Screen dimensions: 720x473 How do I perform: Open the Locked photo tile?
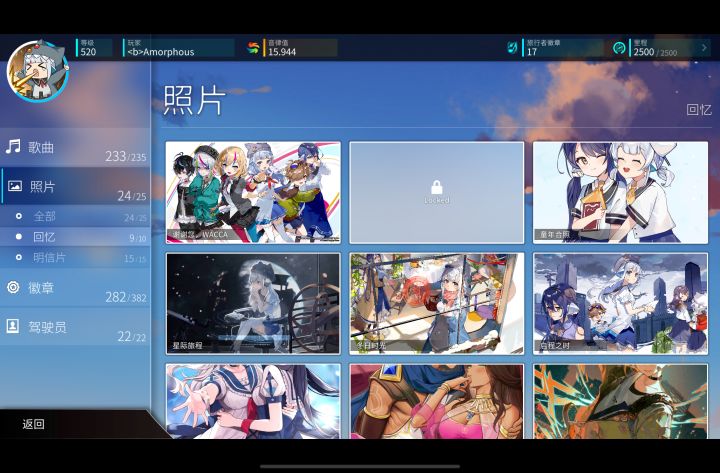point(437,192)
